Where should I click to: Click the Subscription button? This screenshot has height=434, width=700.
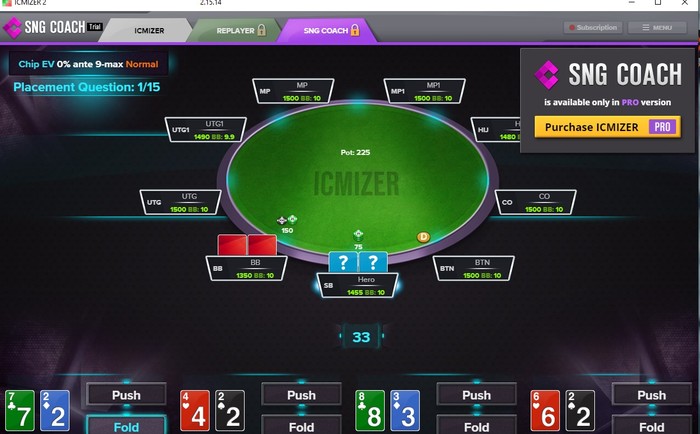(x=592, y=28)
